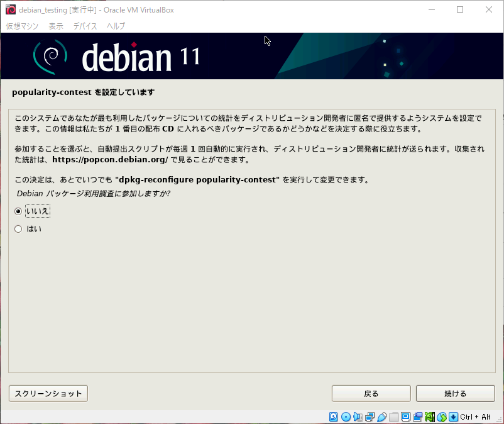The height and width of the screenshot is (424, 504).
Task: Click the display settings status icon
Action: tap(405, 417)
